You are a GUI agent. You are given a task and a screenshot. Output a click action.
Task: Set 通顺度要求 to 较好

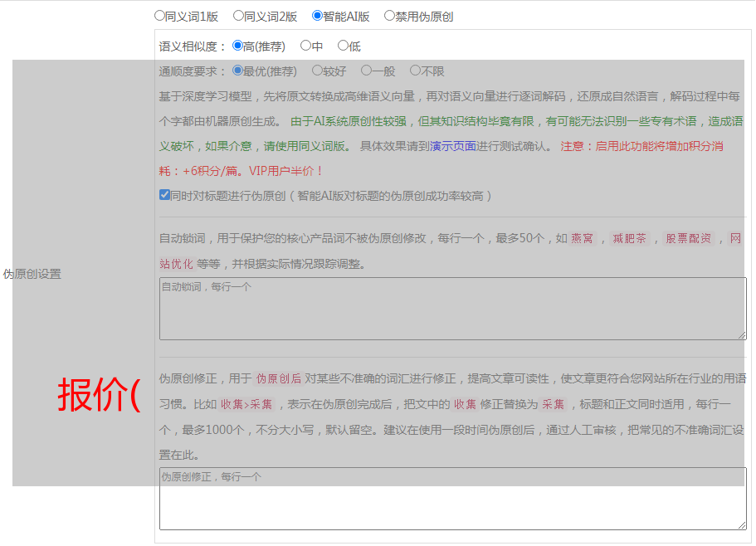[317, 71]
